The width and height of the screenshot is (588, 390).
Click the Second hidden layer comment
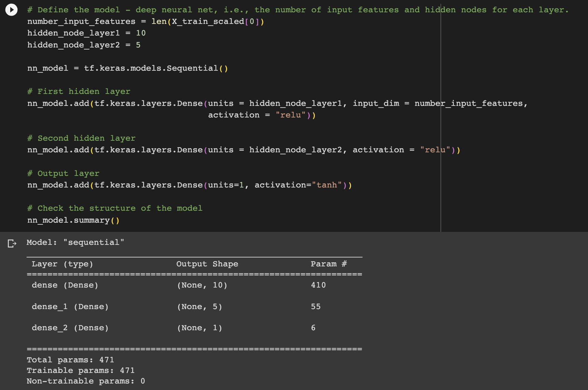pos(81,138)
